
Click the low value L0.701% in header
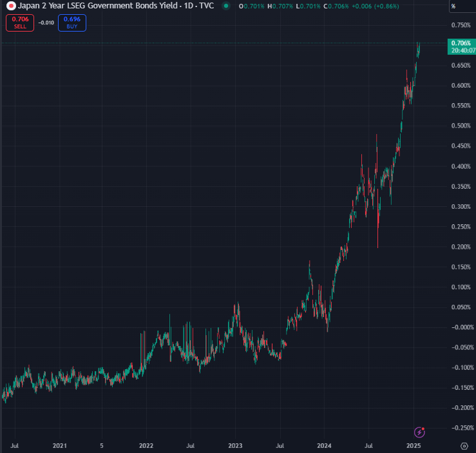click(x=308, y=6)
